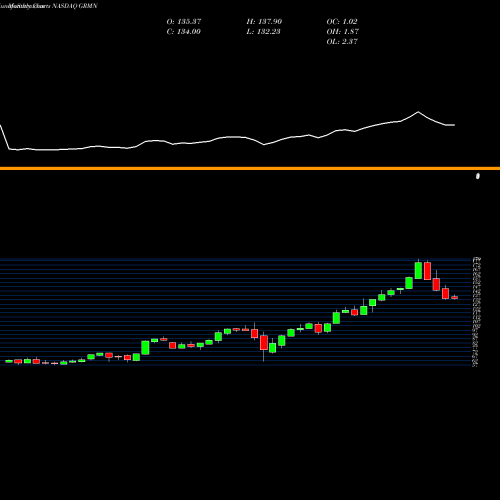The image size is (500, 500).
Task: Click the tallest green candle at the chart peak
Action: tap(418, 270)
